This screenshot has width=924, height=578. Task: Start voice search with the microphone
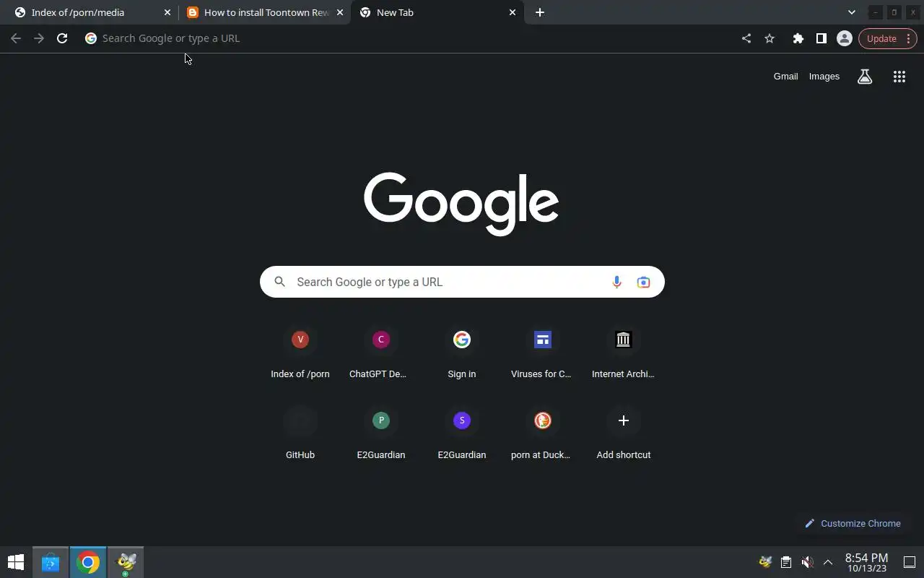(x=616, y=282)
